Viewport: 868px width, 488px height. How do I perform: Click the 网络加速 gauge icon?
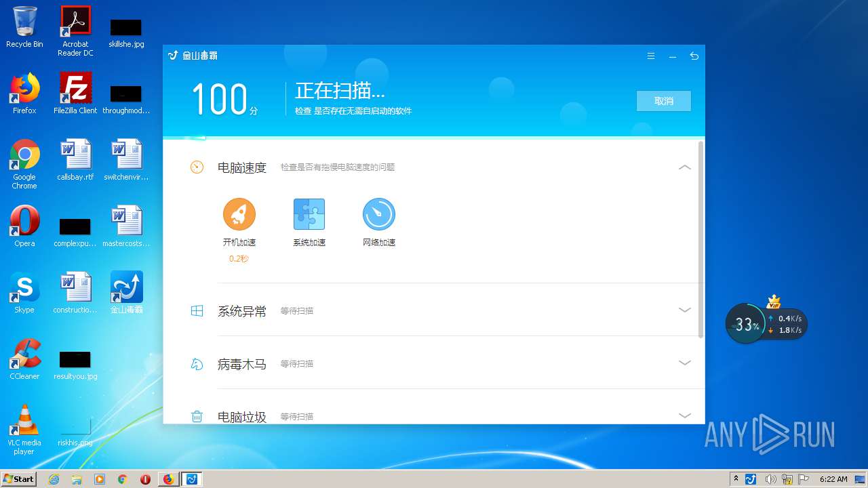pos(378,214)
